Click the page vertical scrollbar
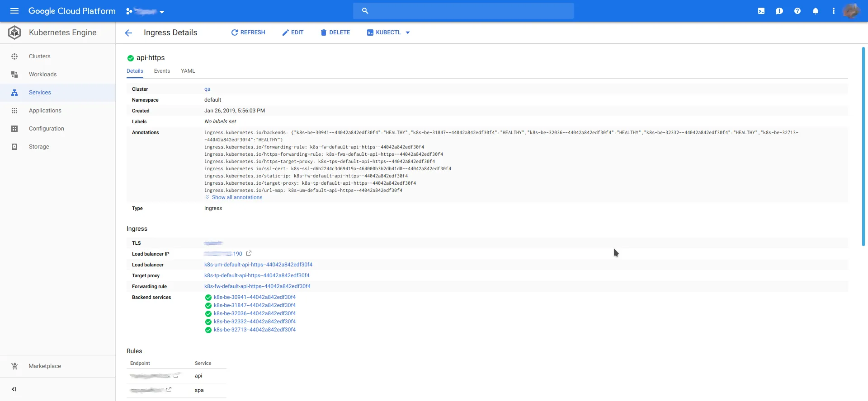This screenshot has width=868, height=401. (x=863, y=146)
